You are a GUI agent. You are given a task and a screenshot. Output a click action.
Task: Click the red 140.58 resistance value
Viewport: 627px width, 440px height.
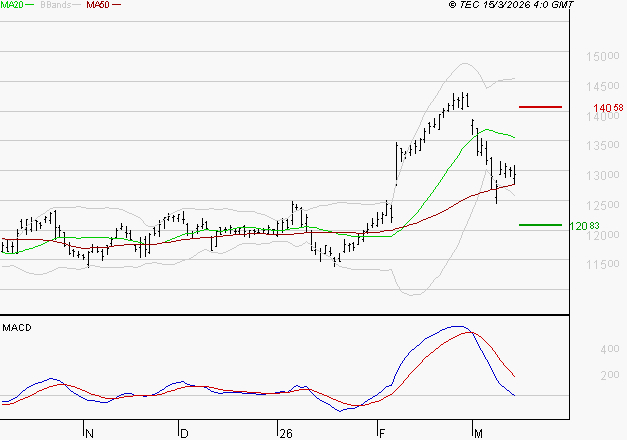608,108
